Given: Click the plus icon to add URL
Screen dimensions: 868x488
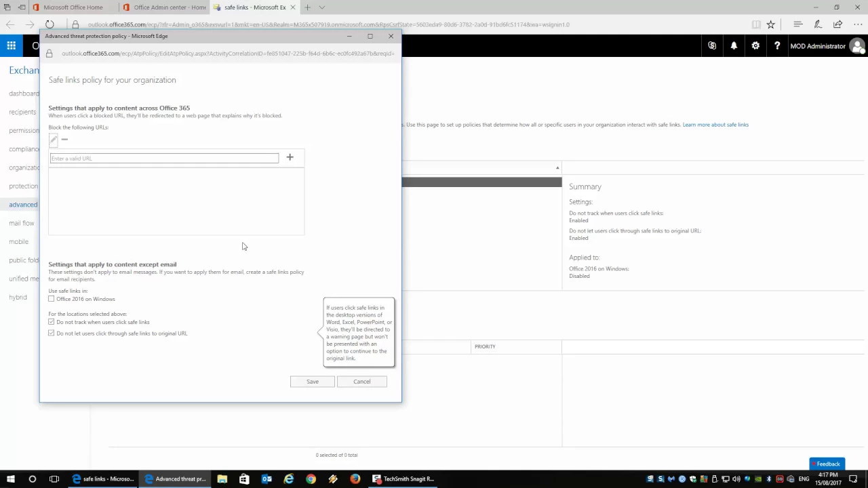Looking at the screenshot, I should [290, 157].
